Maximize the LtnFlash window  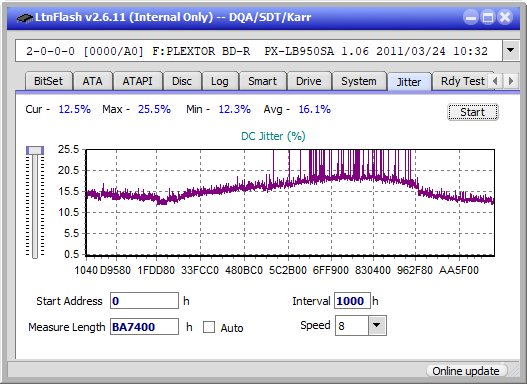coord(488,17)
